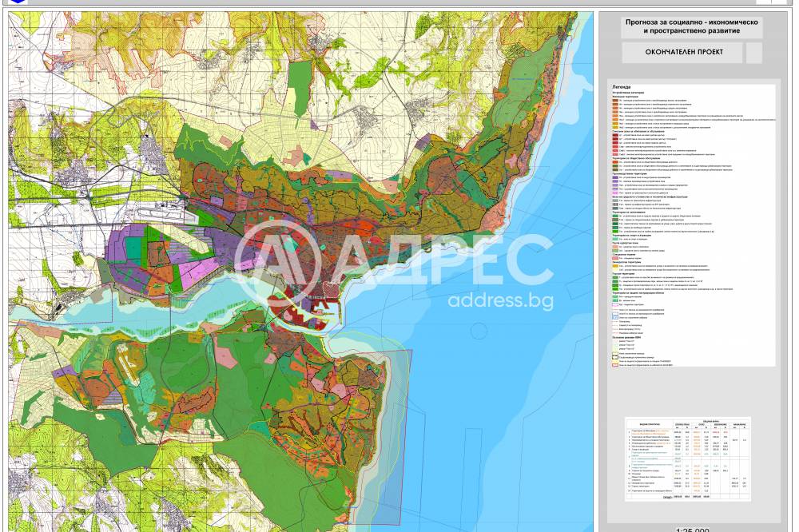Click the 'Прогноза за социално - икономическо' heading
This screenshot has height=532, width=799.
click(692, 22)
